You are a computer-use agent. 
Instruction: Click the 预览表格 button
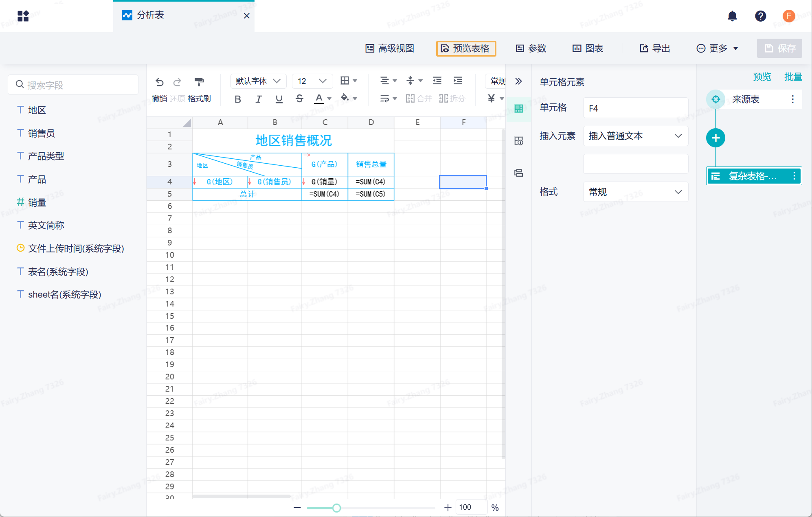pos(466,48)
